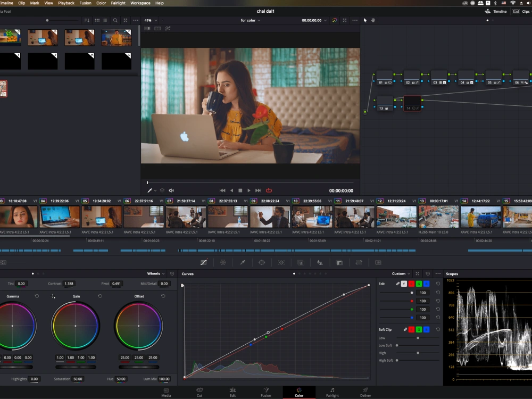Open the Fairlight menu in menu bar

click(x=118, y=3)
